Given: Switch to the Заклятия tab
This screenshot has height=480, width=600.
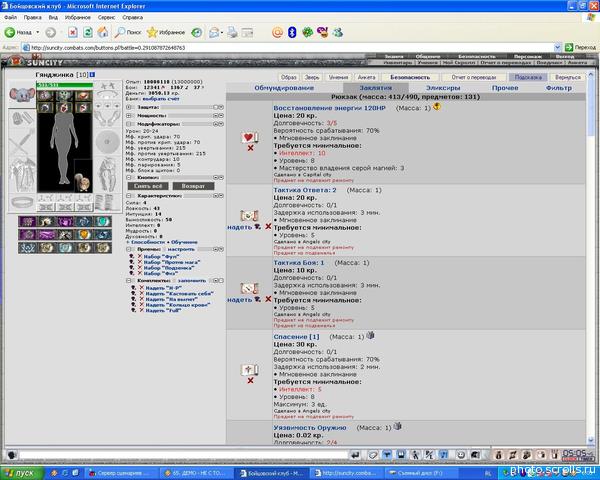Looking at the screenshot, I should (x=375, y=88).
